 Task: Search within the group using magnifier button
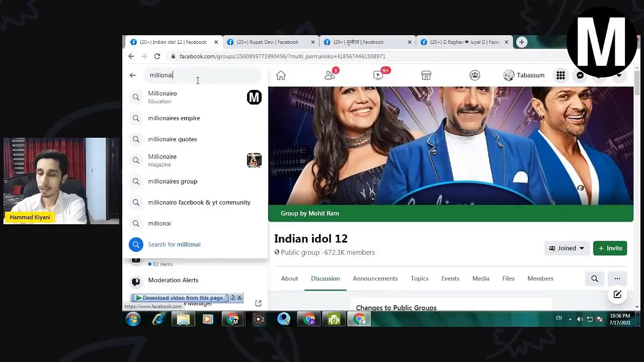[595, 279]
